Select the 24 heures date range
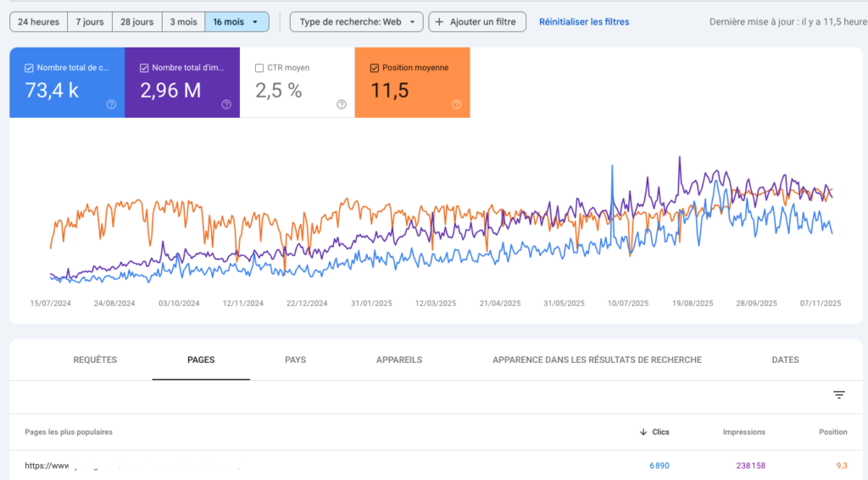Image resolution: width=868 pixels, height=480 pixels. click(x=38, y=22)
